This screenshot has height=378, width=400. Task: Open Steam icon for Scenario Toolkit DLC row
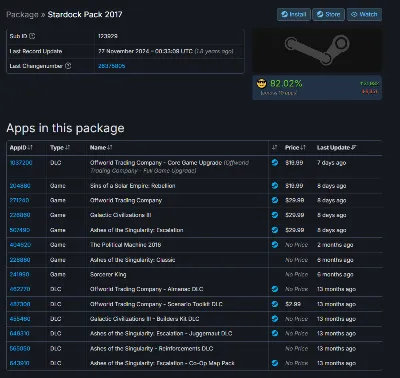pos(275,304)
